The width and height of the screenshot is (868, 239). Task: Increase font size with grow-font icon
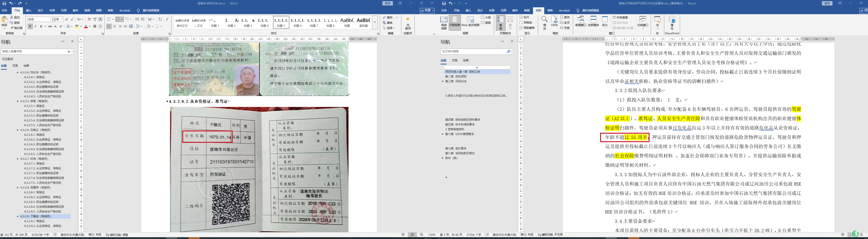pyautogui.click(x=67, y=19)
